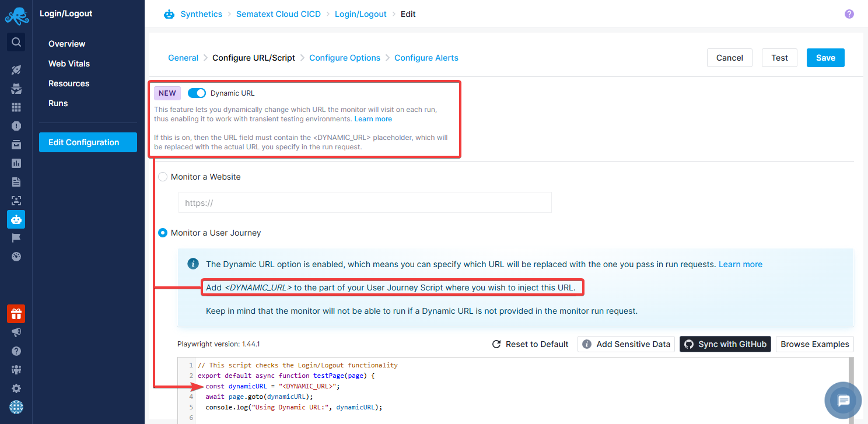Click the https:// website URL field
This screenshot has width=868, height=424.
coord(365,204)
